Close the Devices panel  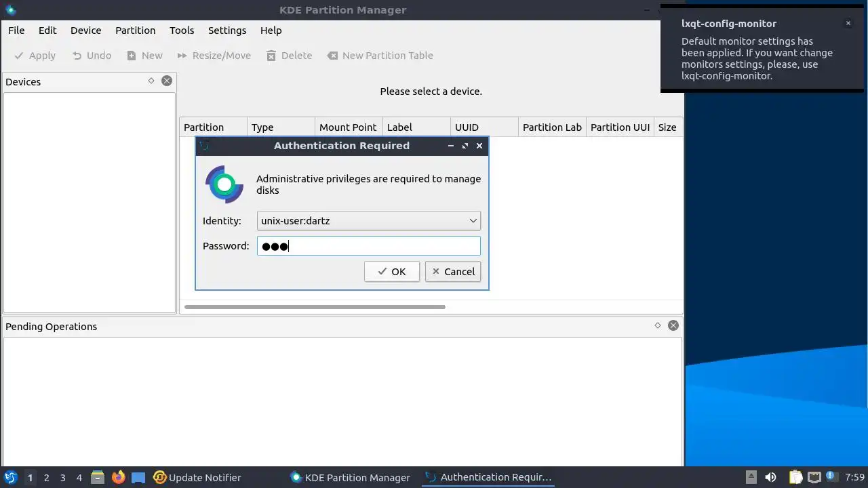point(167,81)
